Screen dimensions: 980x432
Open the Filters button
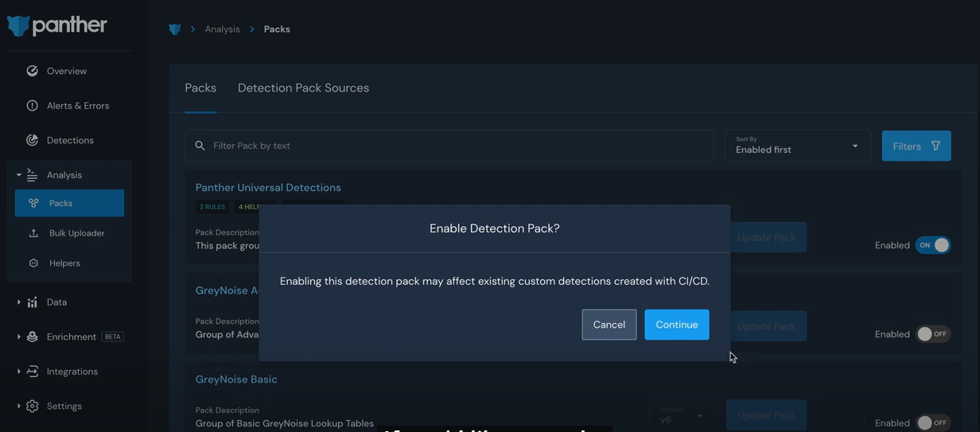(916, 146)
